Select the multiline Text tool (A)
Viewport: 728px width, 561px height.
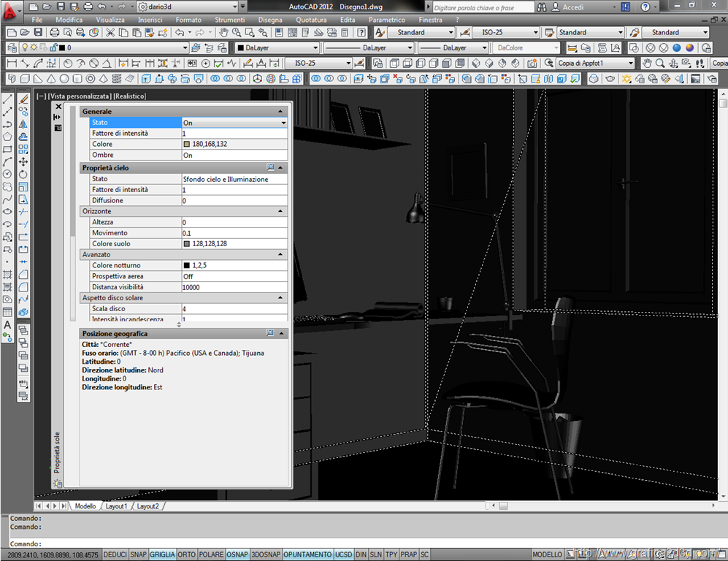(x=7, y=324)
